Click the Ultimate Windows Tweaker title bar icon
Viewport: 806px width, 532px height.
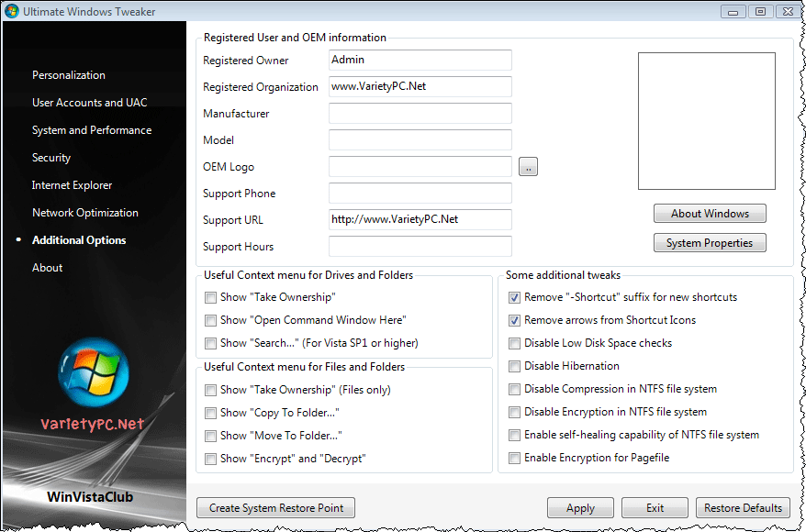[11, 11]
